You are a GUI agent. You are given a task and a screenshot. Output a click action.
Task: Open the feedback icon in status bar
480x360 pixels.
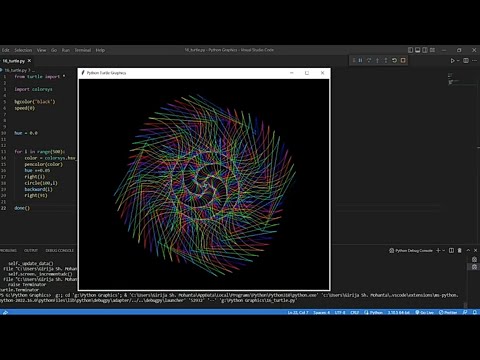click(x=465, y=312)
